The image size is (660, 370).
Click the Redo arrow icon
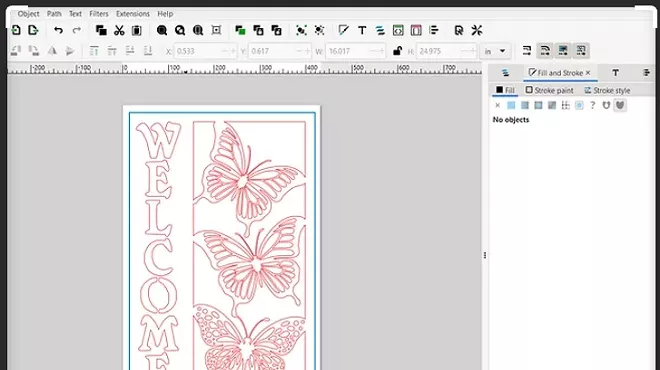point(77,30)
